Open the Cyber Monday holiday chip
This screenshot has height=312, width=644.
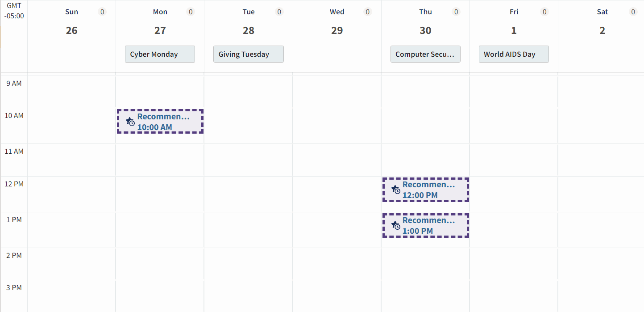point(160,54)
